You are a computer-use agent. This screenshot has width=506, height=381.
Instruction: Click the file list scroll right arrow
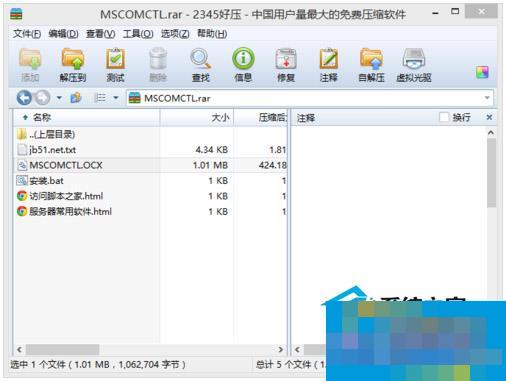[280, 349]
